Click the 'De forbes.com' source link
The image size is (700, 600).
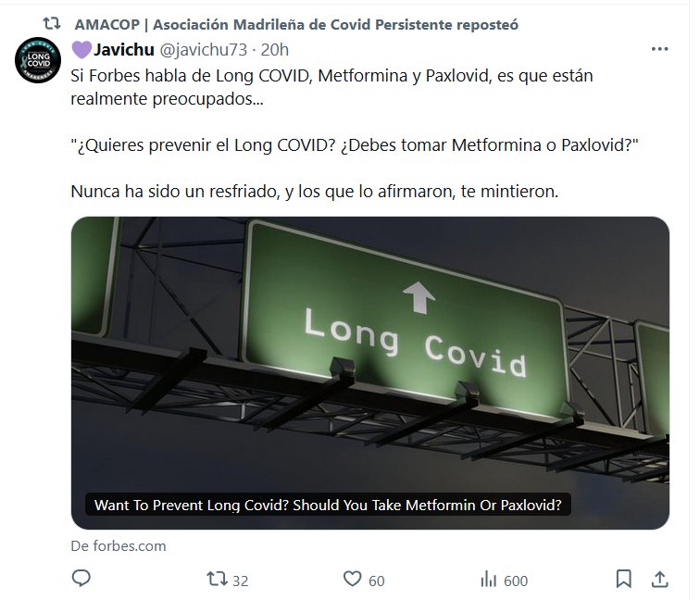(x=119, y=546)
